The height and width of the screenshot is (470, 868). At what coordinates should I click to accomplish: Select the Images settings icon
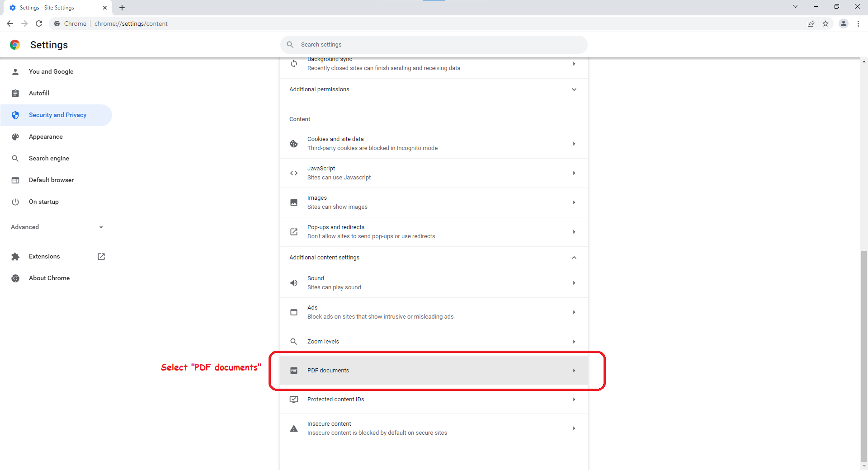coord(294,202)
